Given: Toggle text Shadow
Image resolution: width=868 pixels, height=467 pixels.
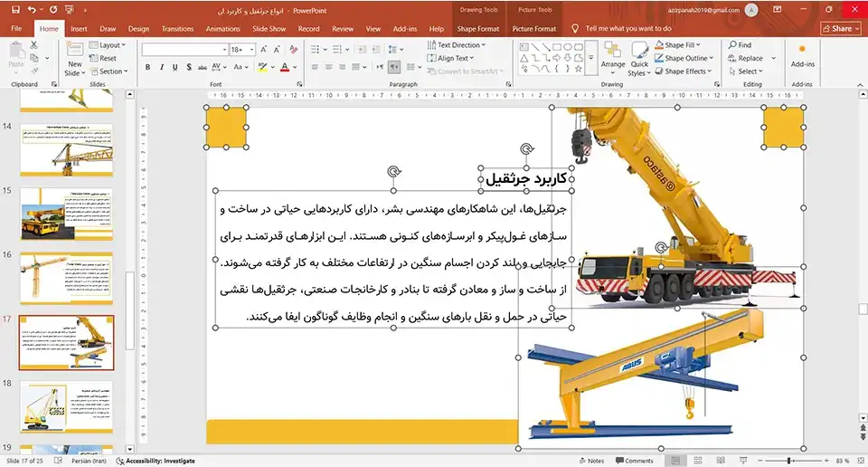Looking at the screenshot, I should (x=189, y=67).
